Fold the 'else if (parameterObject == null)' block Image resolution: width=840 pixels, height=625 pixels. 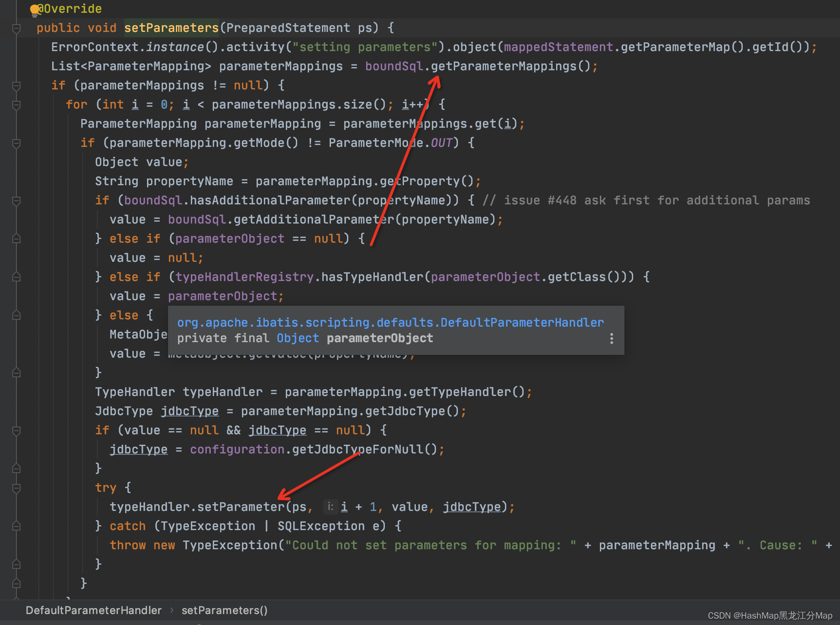[x=16, y=239]
